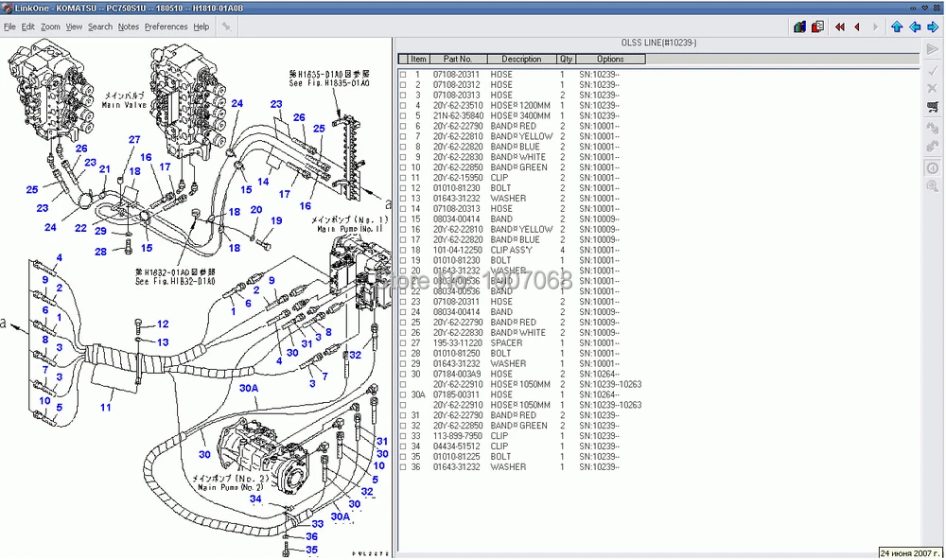Go to next page with blue right arrow
Image resolution: width=946 pixels, height=560 pixels.
pos(933,26)
